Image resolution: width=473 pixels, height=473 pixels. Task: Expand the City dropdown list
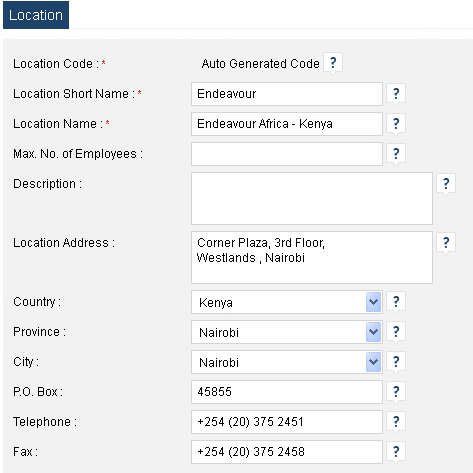pyautogui.click(x=373, y=362)
